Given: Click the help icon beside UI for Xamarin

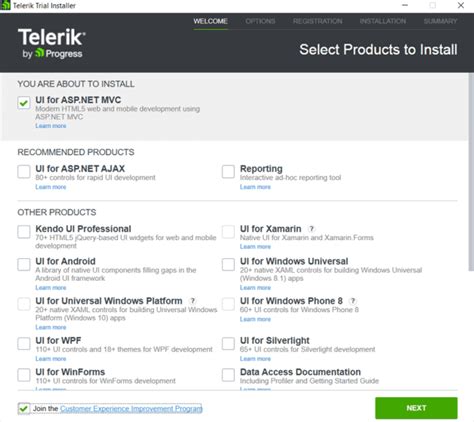Looking at the screenshot, I should (x=311, y=229).
